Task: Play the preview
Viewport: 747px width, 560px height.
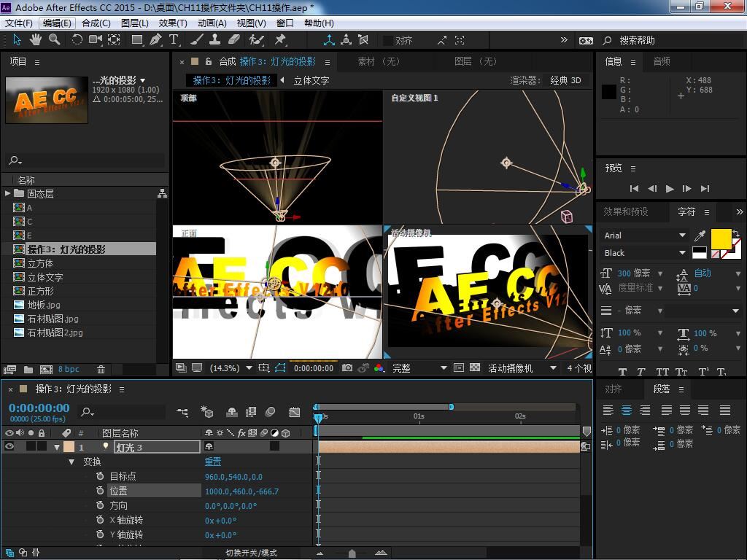Action: 670,189
